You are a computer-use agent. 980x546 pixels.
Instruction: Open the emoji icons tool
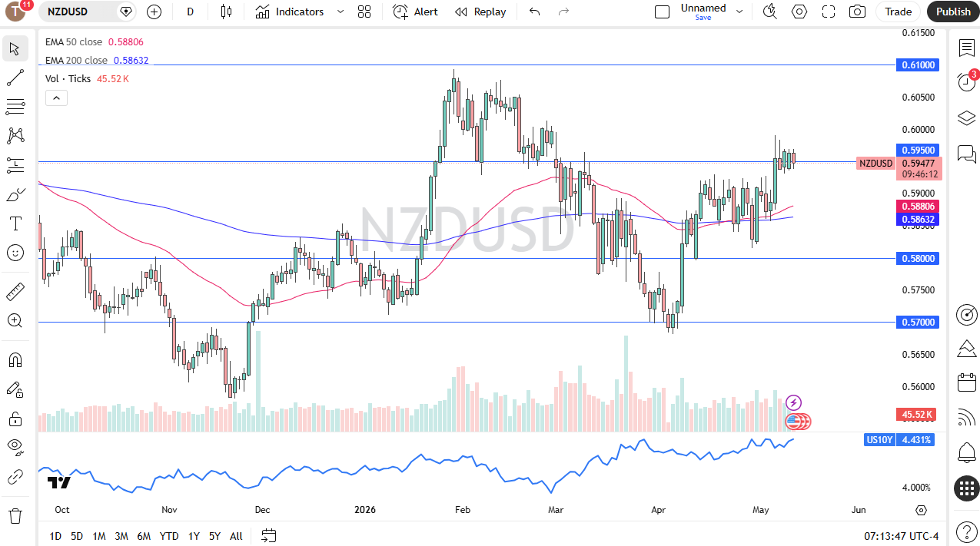[15, 253]
